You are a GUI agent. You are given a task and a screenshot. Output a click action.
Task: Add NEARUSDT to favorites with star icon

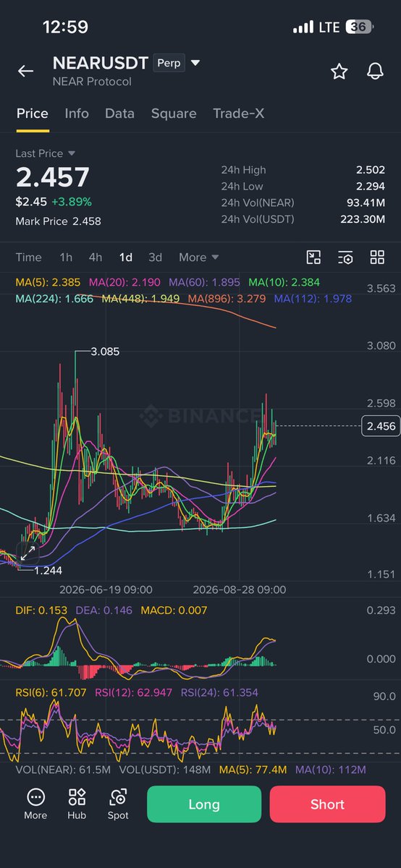pyautogui.click(x=338, y=71)
